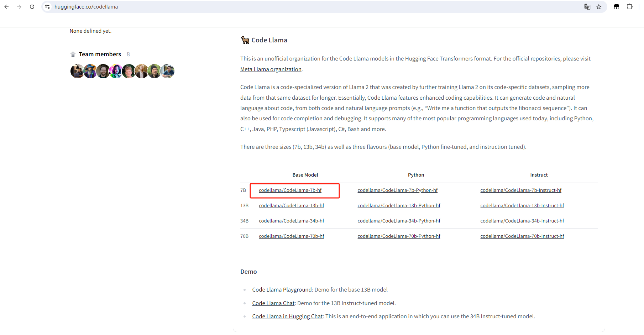Open the Google Translate page option
The height and width of the screenshot is (335, 644).
point(587,7)
